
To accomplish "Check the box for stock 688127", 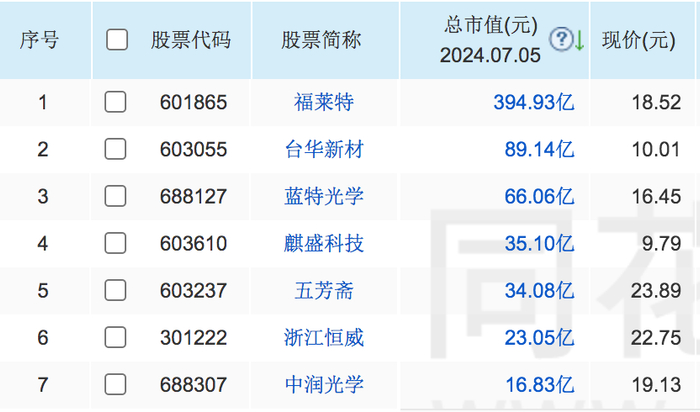I will 115,196.
